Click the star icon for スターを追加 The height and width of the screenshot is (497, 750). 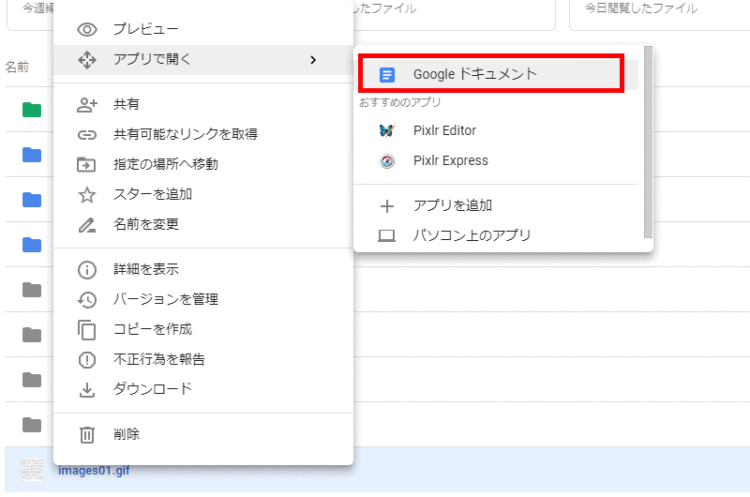(x=87, y=194)
